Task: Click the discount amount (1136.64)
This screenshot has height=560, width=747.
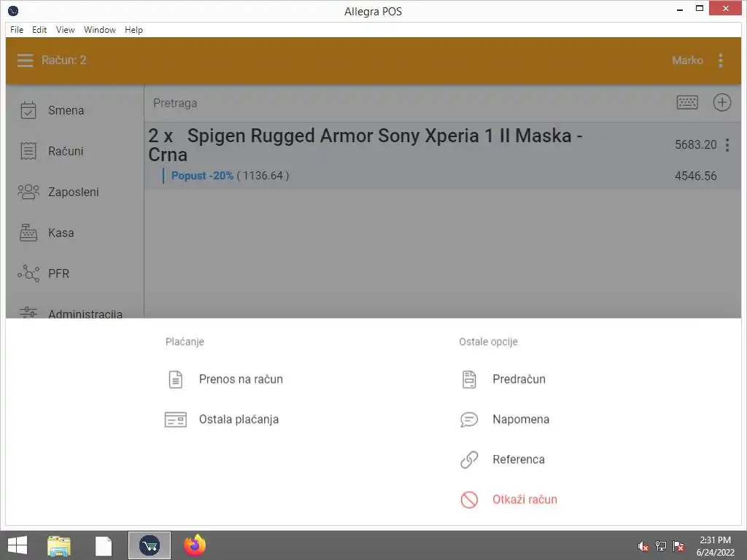Action: (263, 176)
